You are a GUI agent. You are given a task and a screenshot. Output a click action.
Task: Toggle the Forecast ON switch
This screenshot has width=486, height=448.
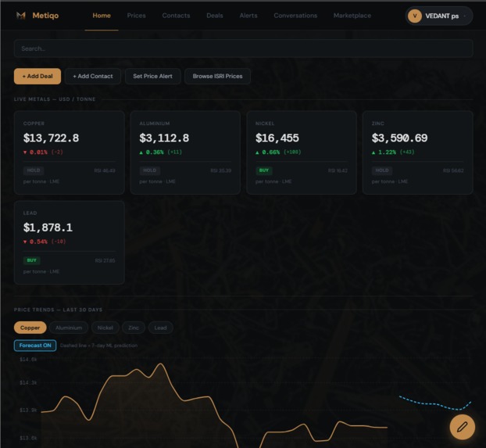pos(35,346)
